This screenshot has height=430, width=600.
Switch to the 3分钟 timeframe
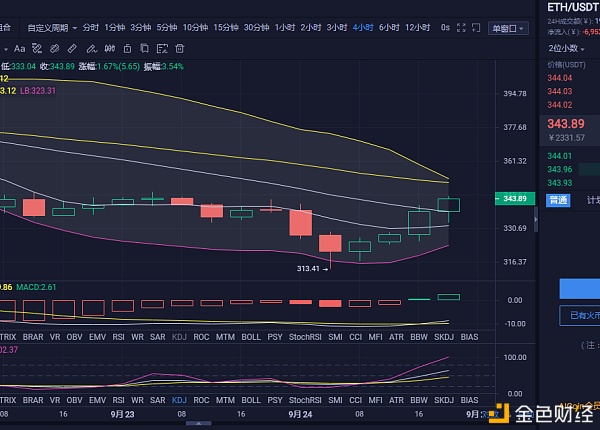tap(140, 28)
